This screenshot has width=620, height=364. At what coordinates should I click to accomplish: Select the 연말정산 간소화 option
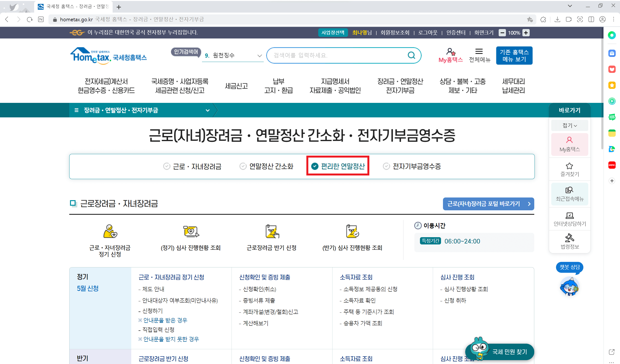(266, 166)
